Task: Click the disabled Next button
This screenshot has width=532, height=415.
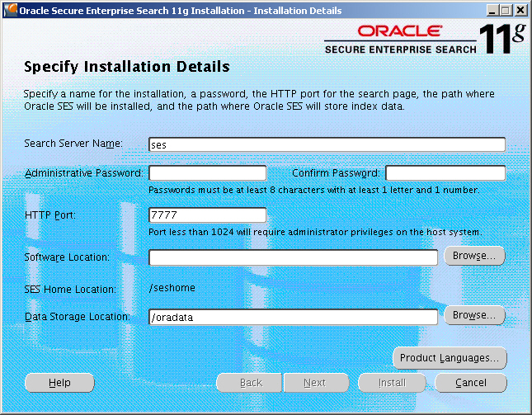Action: coord(316,383)
